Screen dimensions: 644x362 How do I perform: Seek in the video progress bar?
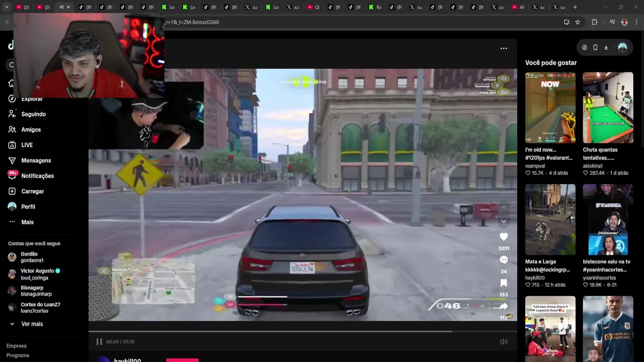303,331
